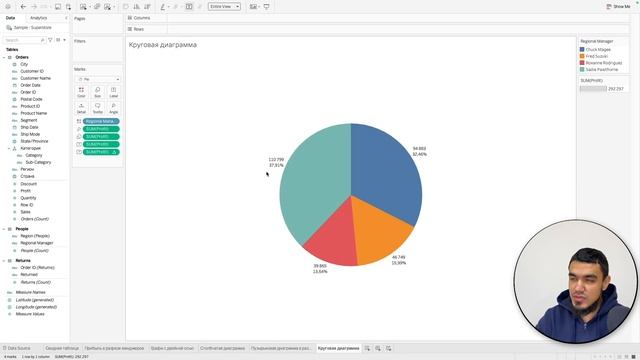This screenshot has width=640, height=360.
Task: Duplicate the sheet using toolbar icon
Action: click(x=97, y=7)
